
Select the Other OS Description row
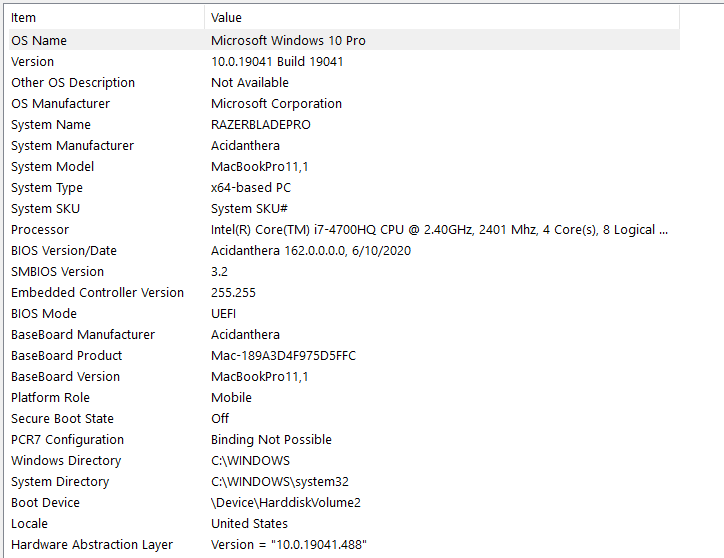tap(73, 82)
